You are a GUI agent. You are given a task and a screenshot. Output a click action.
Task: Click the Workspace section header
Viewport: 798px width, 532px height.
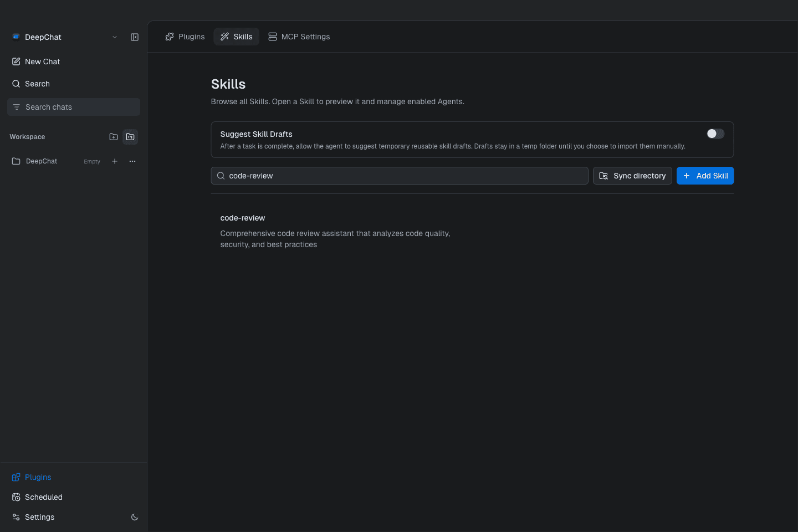pos(27,137)
